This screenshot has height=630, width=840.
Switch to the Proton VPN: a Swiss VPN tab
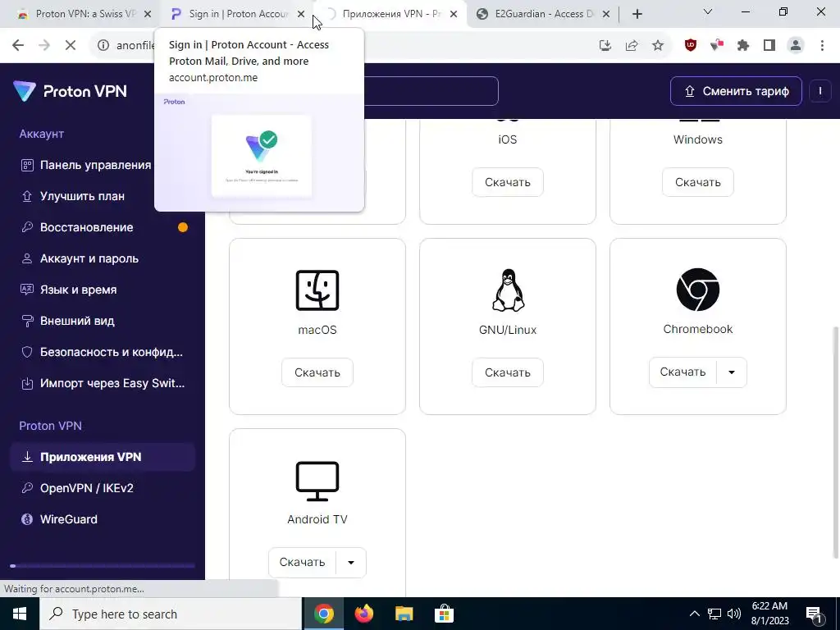pyautogui.click(x=78, y=14)
